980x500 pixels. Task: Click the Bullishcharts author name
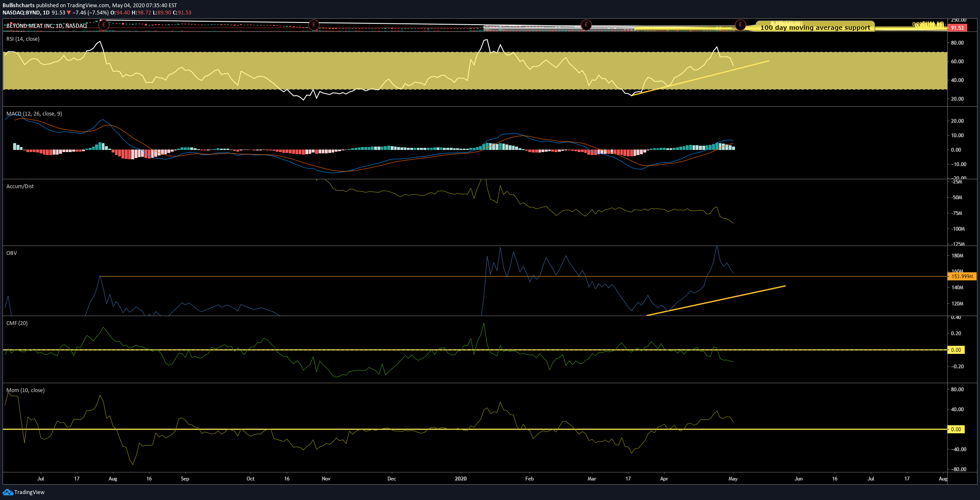18,6
